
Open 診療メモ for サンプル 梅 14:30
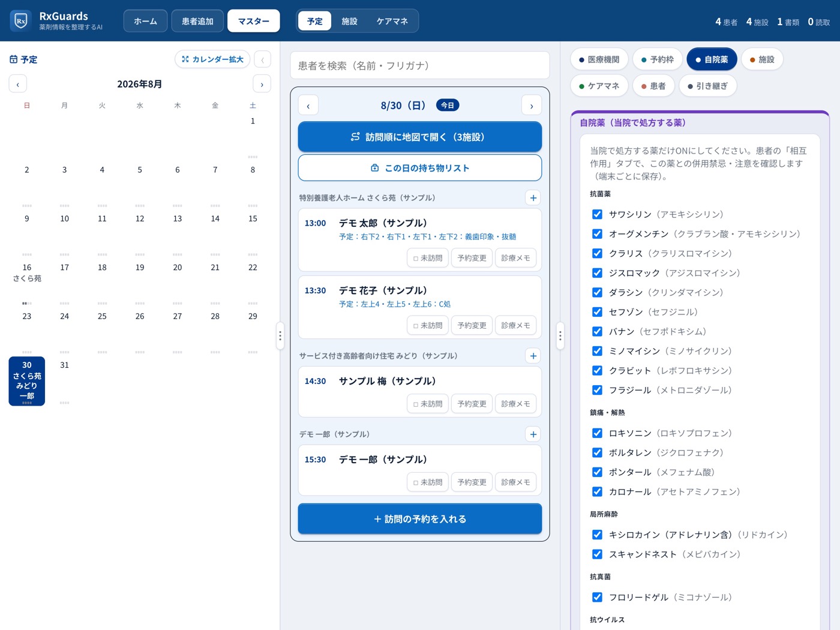(x=516, y=404)
